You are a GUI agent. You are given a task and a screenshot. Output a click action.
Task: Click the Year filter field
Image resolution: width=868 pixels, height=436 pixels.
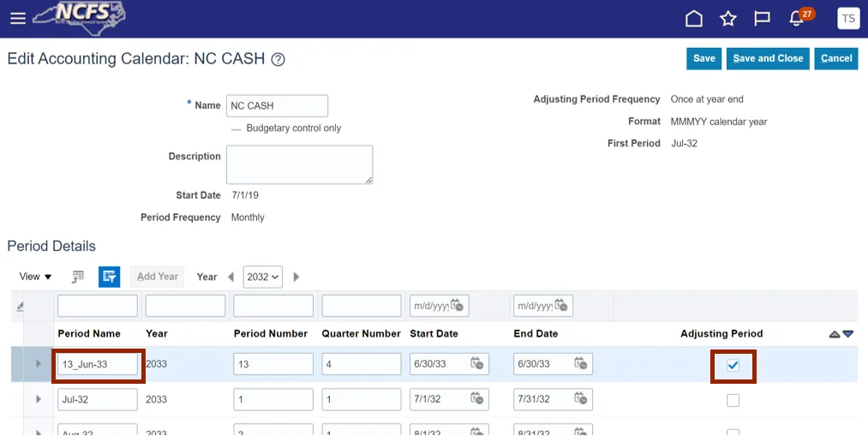[x=185, y=306]
